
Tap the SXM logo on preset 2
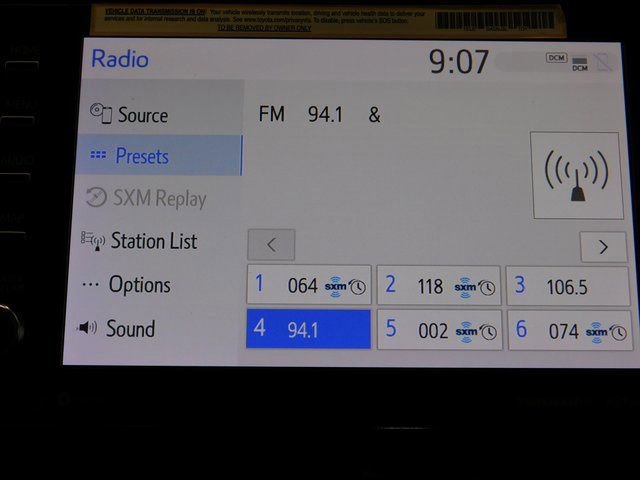point(465,287)
